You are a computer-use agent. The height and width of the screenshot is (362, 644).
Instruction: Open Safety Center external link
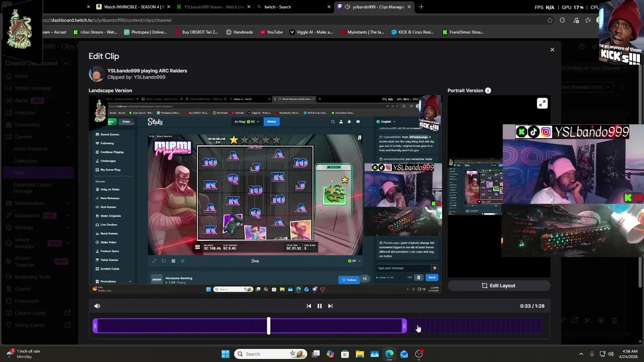[38, 325]
